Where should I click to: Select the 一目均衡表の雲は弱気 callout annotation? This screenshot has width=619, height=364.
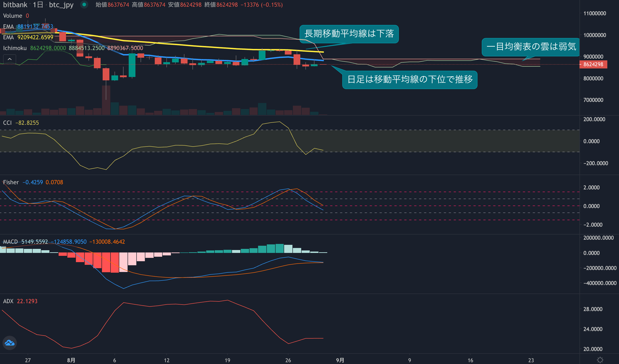pyautogui.click(x=531, y=47)
